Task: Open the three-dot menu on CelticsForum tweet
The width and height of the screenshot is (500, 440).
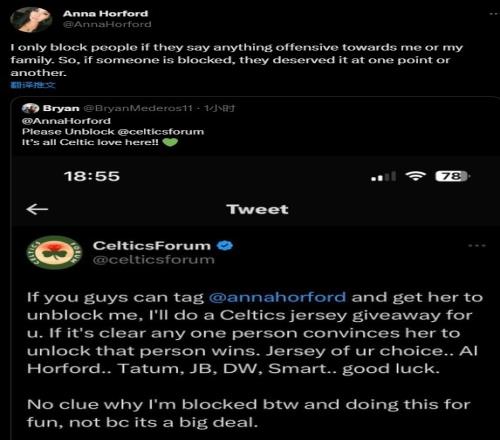Action: (477, 246)
